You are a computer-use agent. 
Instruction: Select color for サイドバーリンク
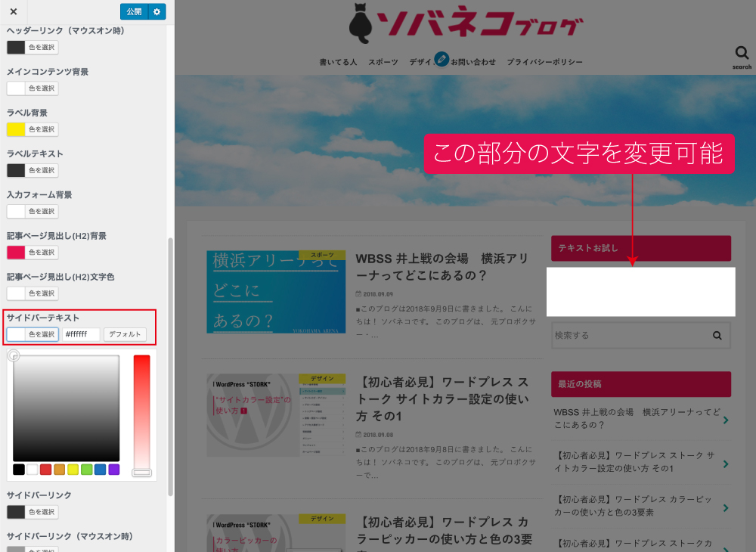pos(33,511)
